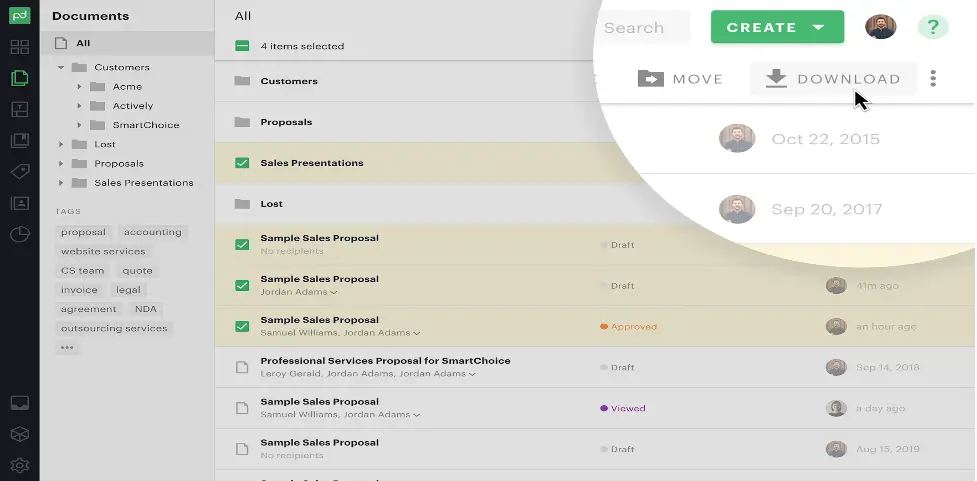This screenshot has width=977, height=481.
Task: Collapse the Customers folder in tree
Action: click(60, 67)
